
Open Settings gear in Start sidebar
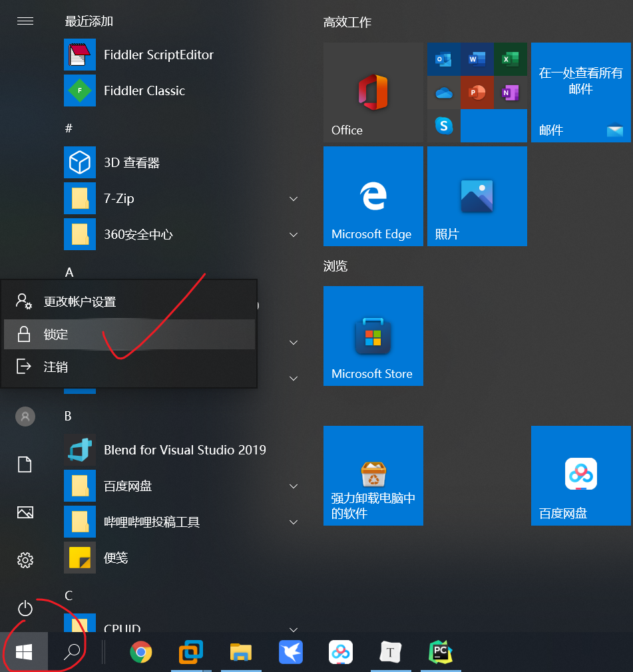25,560
